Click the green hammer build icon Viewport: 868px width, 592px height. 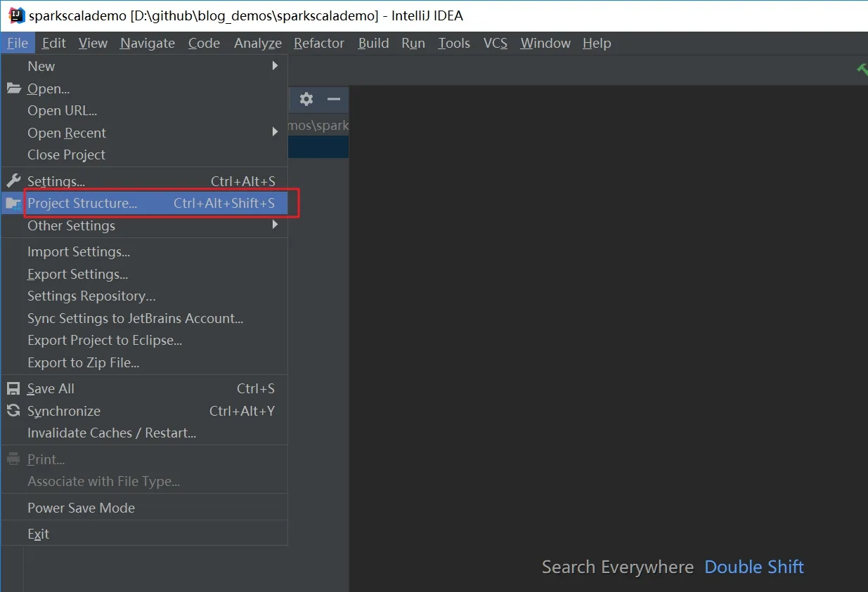862,69
